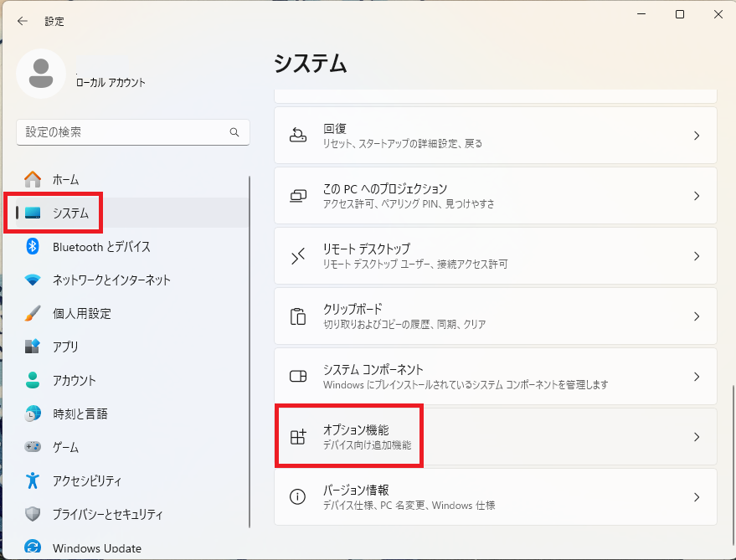The height and width of the screenshot is (560, 736).
Task: Click the Windows Update label
Action: point(96,548)
